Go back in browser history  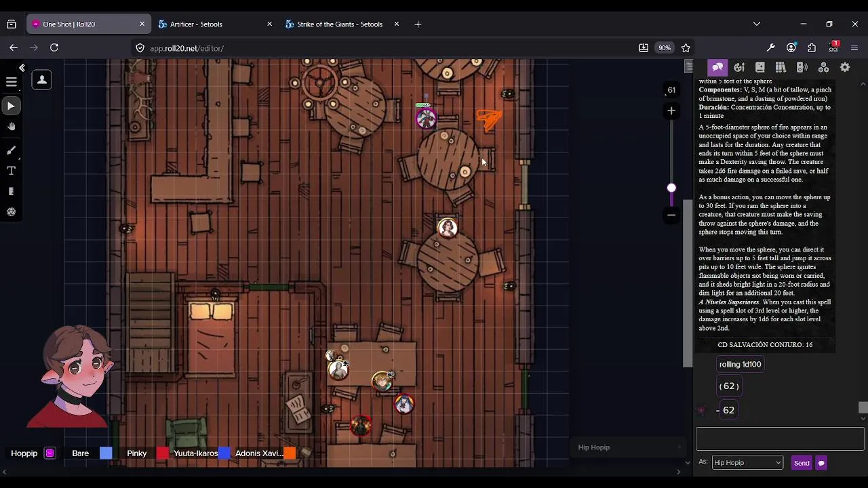coord(14,47)
